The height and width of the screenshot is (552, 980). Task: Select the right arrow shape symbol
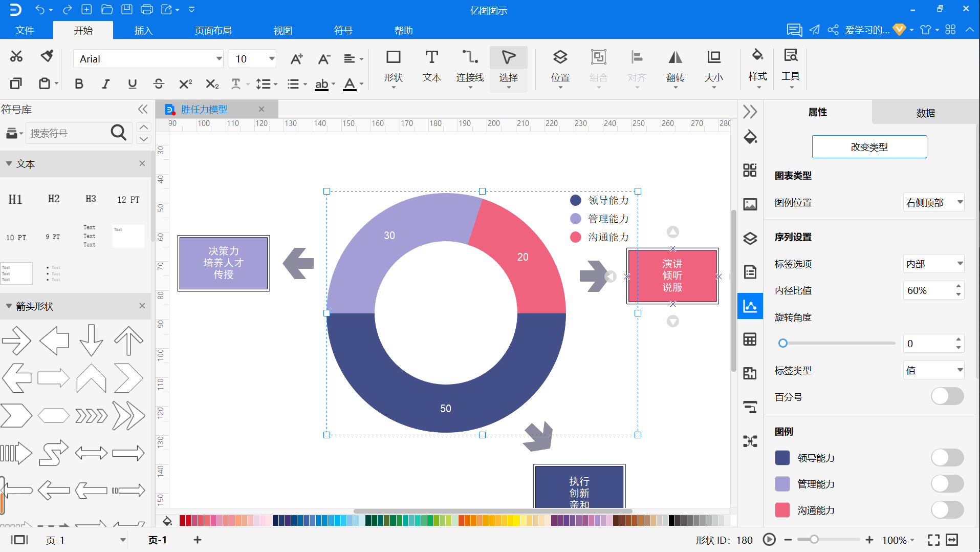16,341
